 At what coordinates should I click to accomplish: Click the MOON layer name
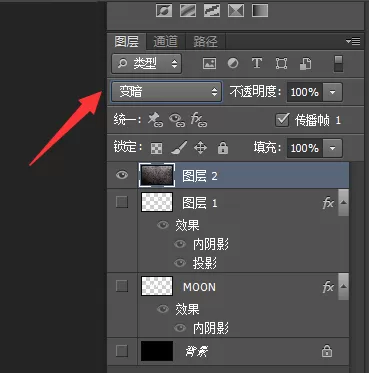[x=199, y=287]
